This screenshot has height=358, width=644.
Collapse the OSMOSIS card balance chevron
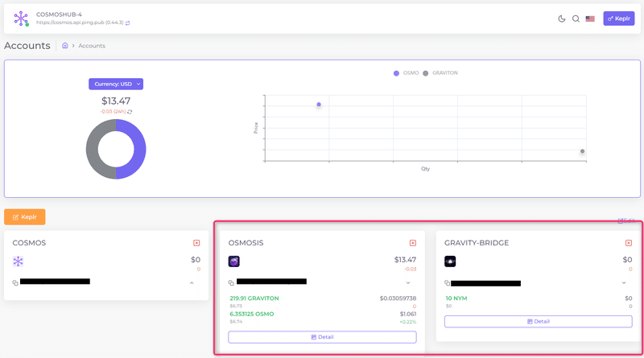(408, 283)
